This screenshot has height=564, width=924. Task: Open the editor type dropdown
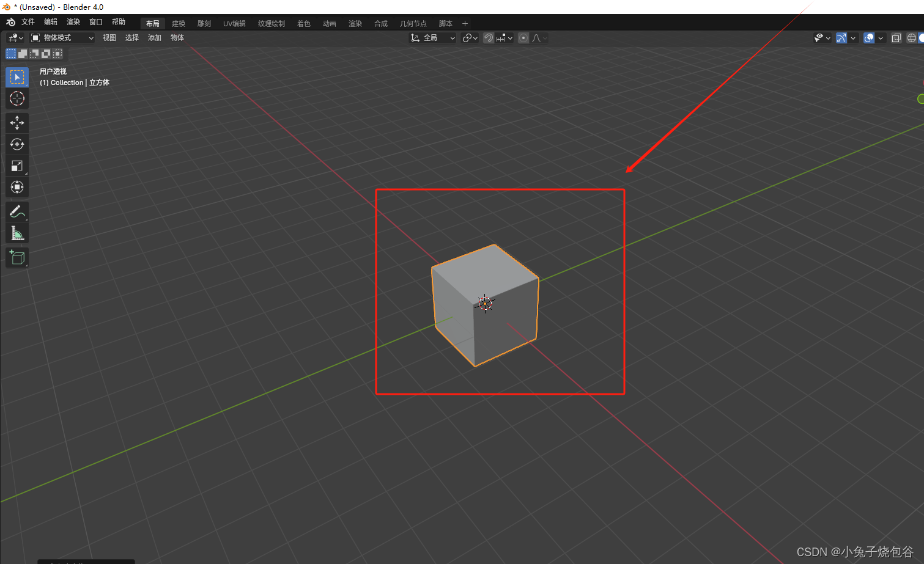pyautogui.click(x=15, y=38)
